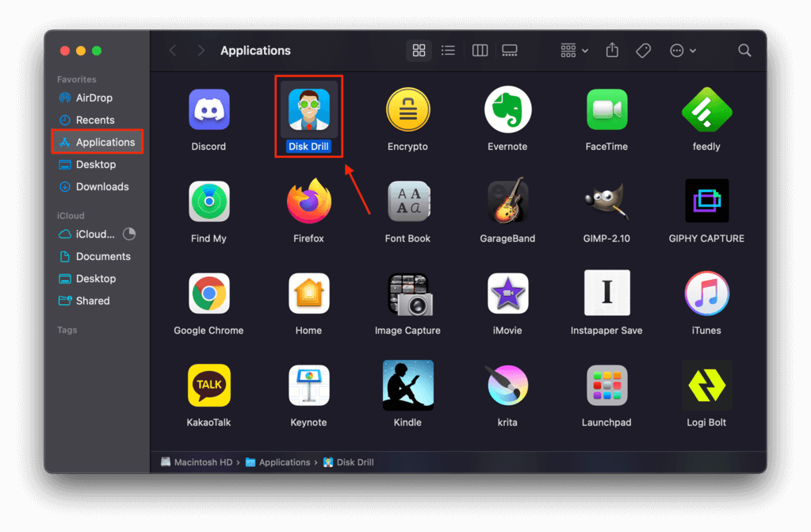Image resolution: width=811 pixels, height=532 pixels.
Task: Select the Image Capture app icon
Action: (x=410, y=294)
